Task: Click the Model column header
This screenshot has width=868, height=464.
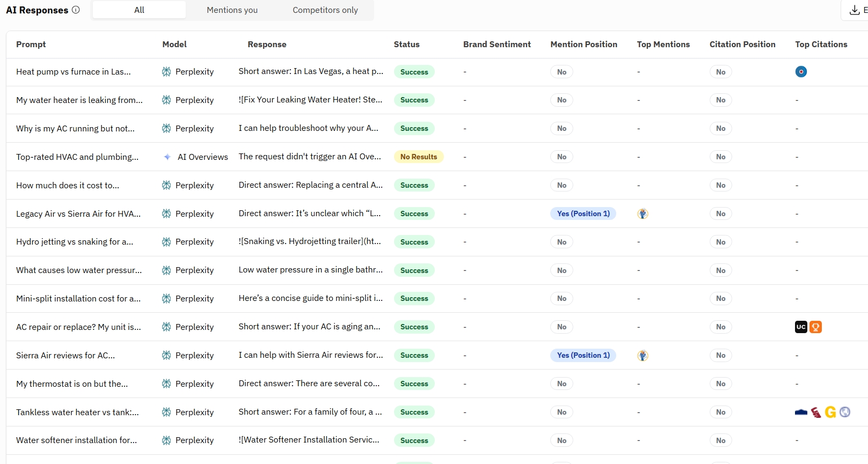Action: 174,45
